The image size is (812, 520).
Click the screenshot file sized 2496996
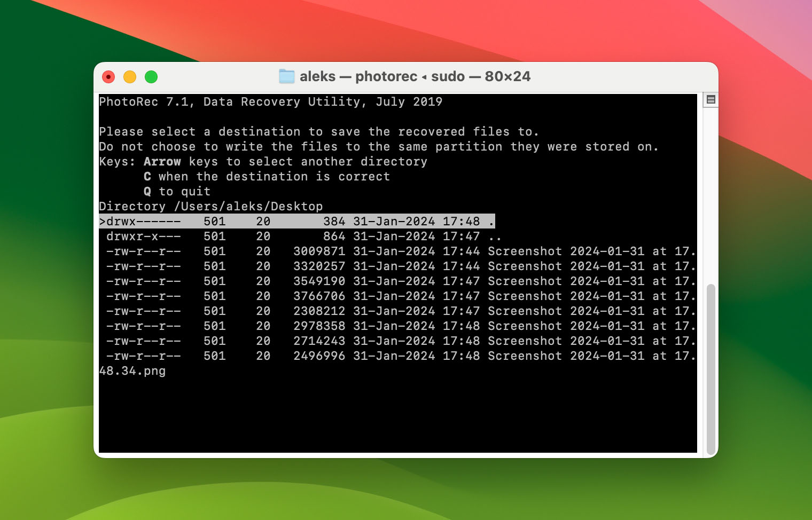(x=398, y=356)
